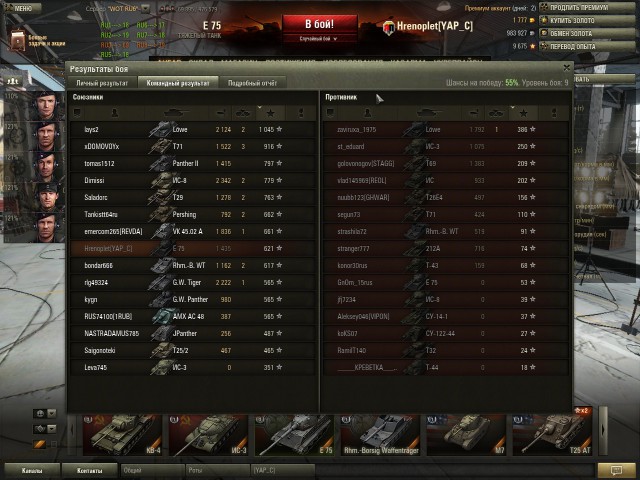This screenshot has height=480, width=640.
Task: Click ally emercom265[REVDA] row
Action: (x=192, y=231)
